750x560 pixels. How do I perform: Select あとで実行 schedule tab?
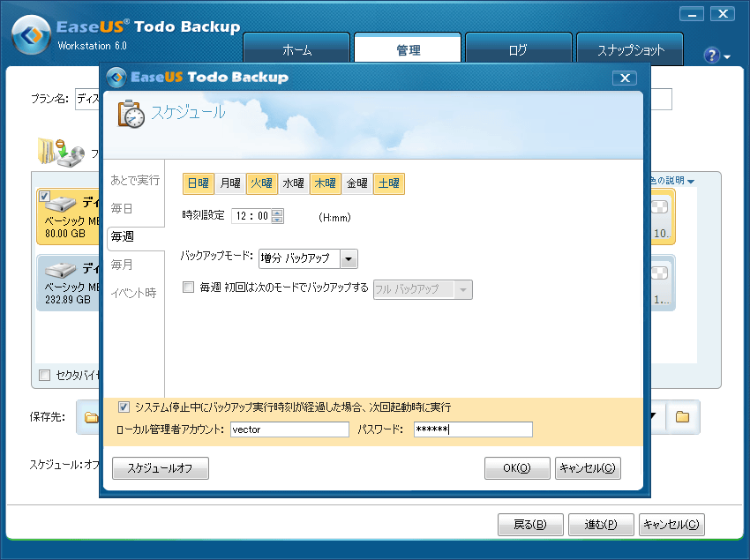135,180
